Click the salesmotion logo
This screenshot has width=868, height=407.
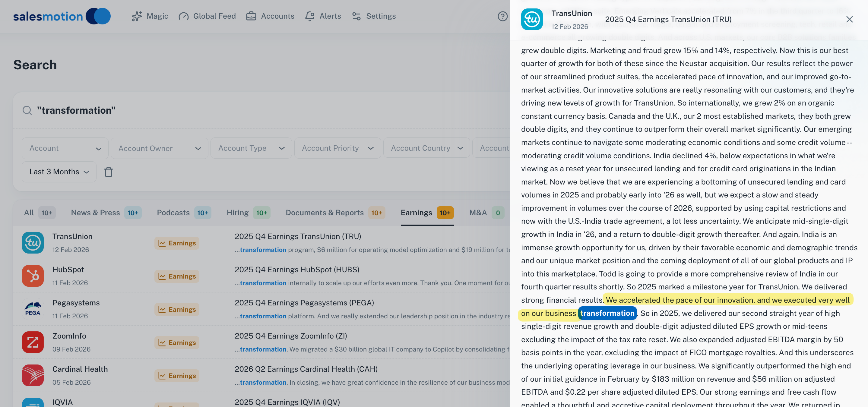click(62, 16)
